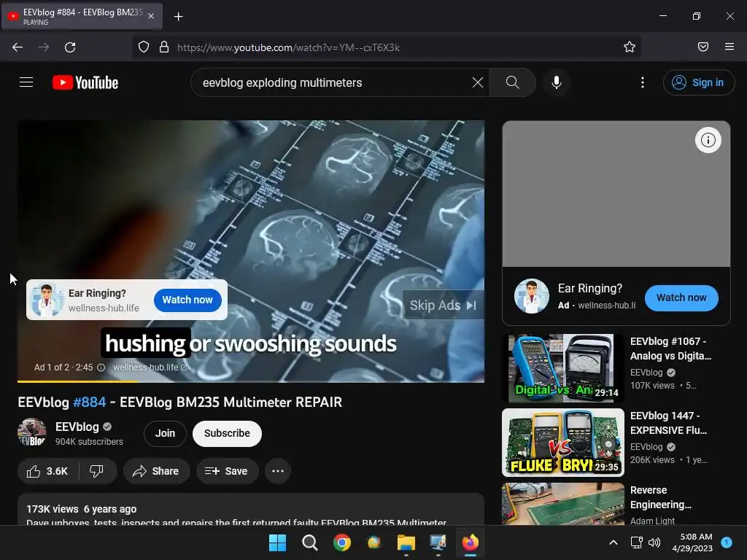This screenshot has width=747, height=560.
Task: View site security padlock info
Action: [164, 47]
